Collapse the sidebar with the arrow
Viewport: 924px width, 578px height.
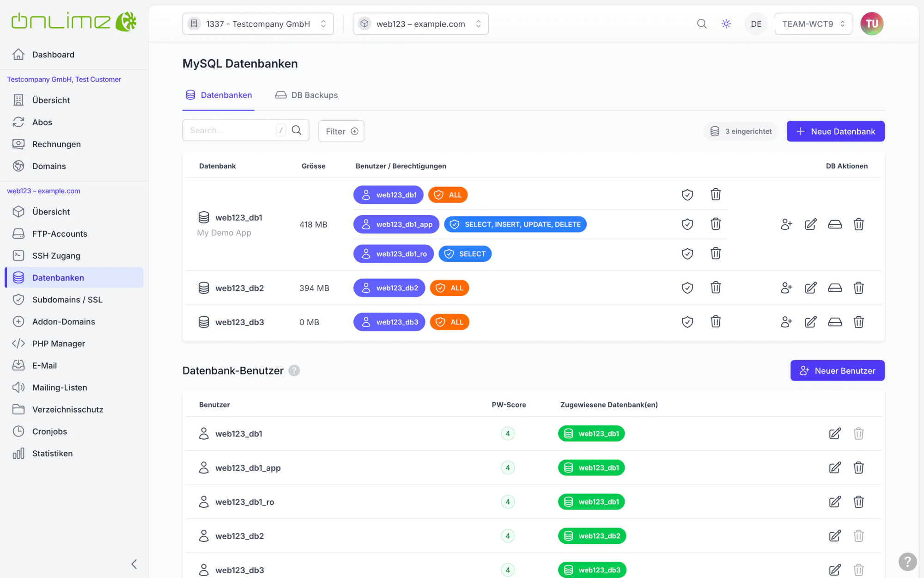(134, 564)
